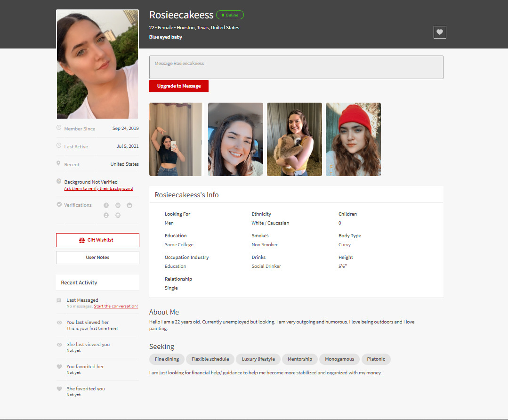The height and width of the screenshot is (420, 508).
Task: Click the clock icon beside Member Since
Action: [59, 128]
